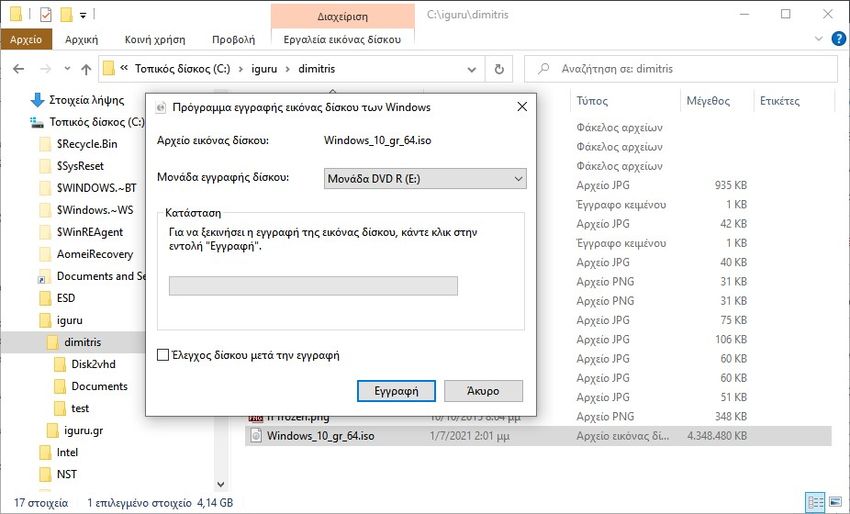Select Τοπικός δίσκος (C:) in the tree
850x514 pixels.
(96, 122)
